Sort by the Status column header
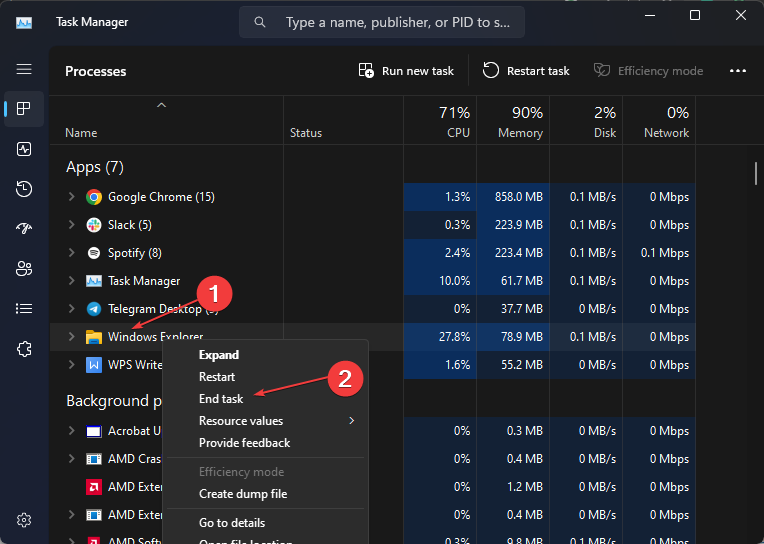Viewport: 764px width, 544px height. coord(344,120)
